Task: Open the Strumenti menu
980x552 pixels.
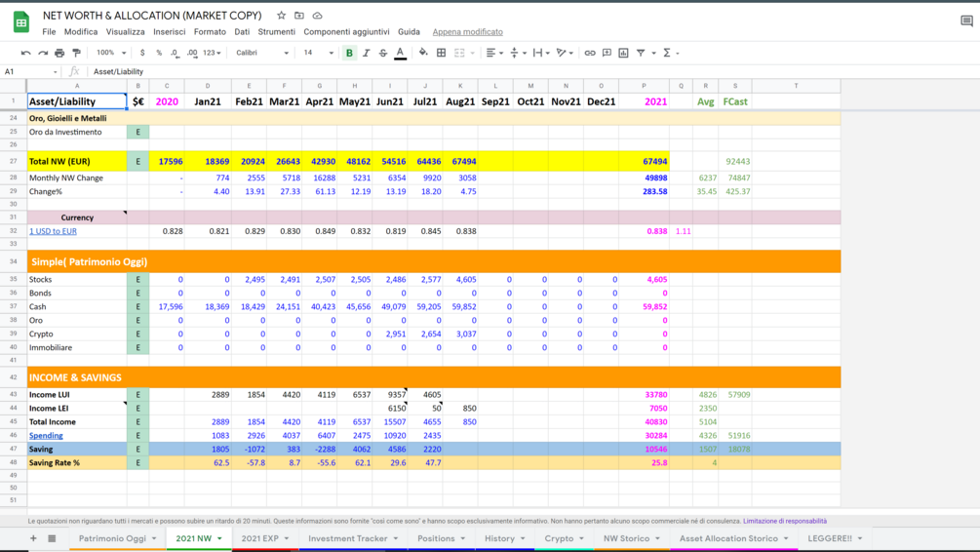Action: pyautogui.click(x=276, y=32)
